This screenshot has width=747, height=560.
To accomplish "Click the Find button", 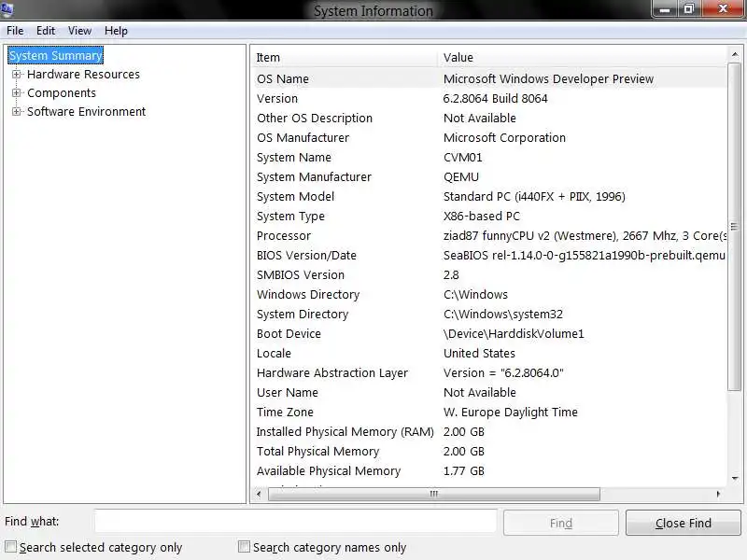I will [561, 523].
